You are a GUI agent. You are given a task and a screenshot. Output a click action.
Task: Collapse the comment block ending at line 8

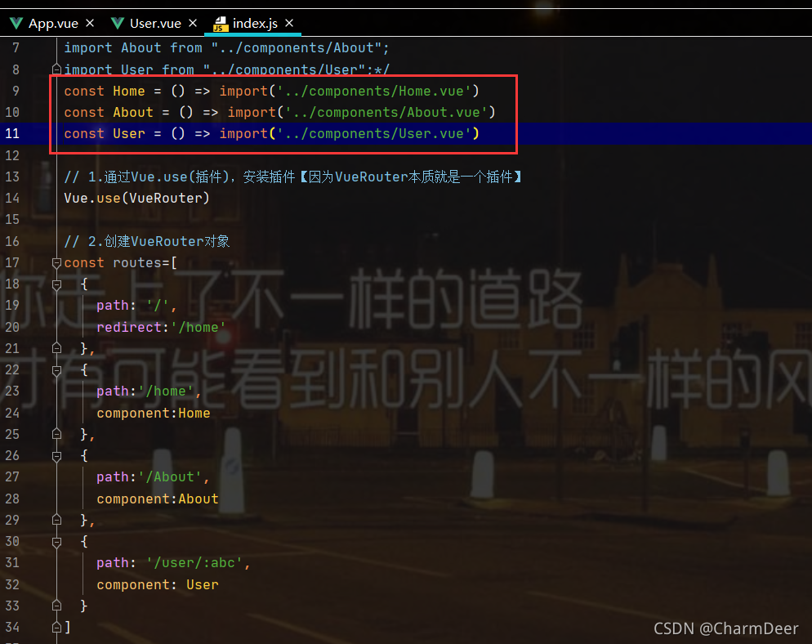tap(56, 69)
